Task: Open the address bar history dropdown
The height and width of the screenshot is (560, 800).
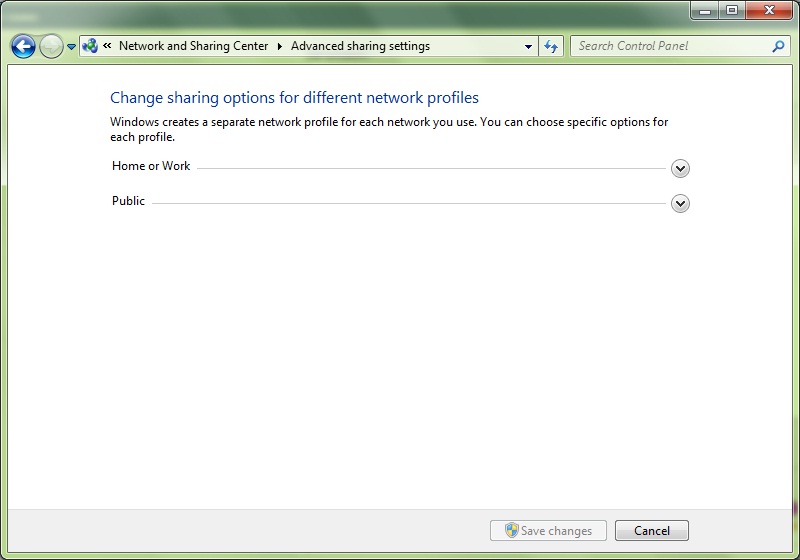Action: coord(529,46)
